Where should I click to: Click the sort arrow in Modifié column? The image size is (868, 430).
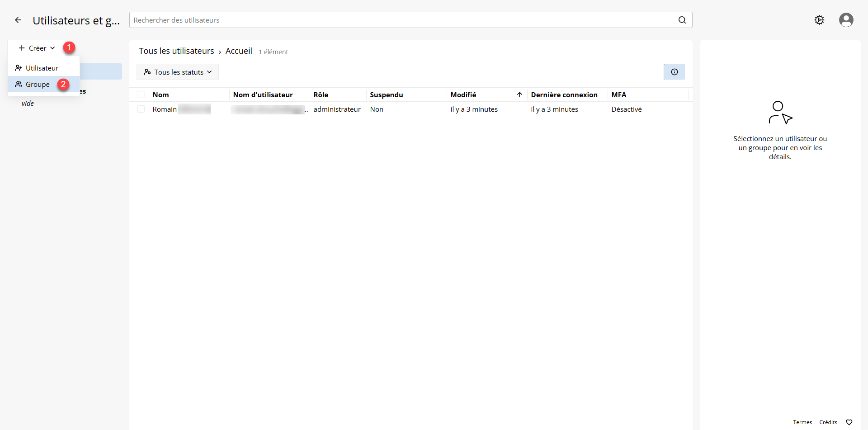[519, 95]
